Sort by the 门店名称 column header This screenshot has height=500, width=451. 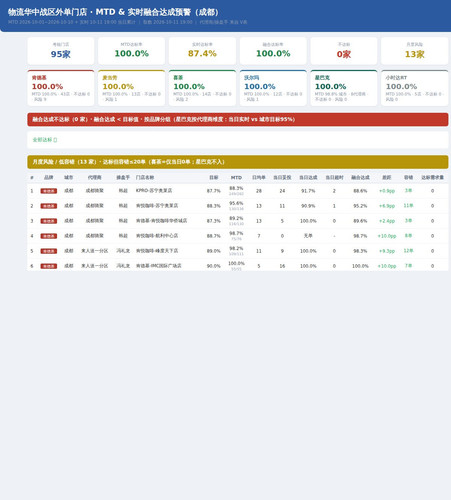click(x=145, y=177)
